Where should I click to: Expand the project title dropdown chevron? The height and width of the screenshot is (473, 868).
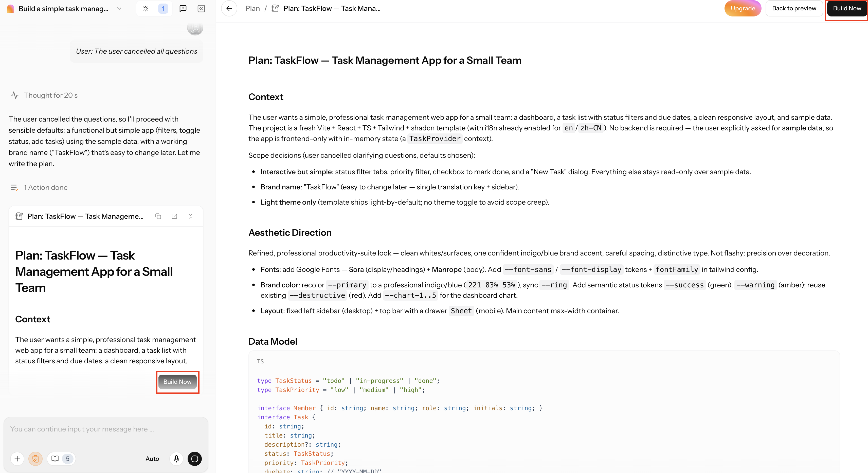click(119, 9)
